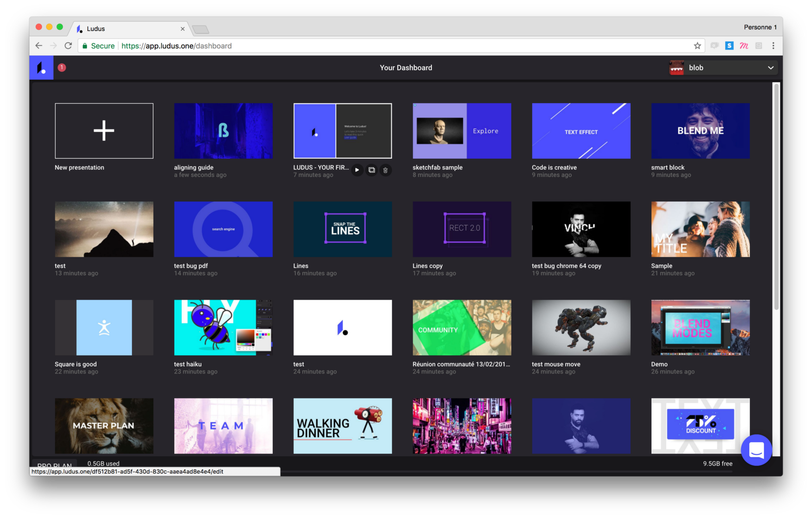Viewport: 812px width, 518px height.
Task: Click the address bar URL field
Action: (x=371, y=46)
